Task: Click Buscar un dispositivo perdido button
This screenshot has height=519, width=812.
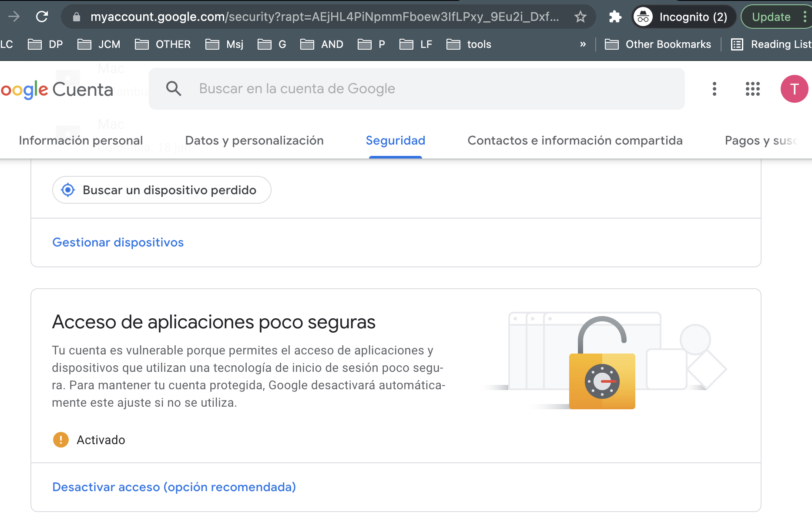Action: (x=162, y=190)
